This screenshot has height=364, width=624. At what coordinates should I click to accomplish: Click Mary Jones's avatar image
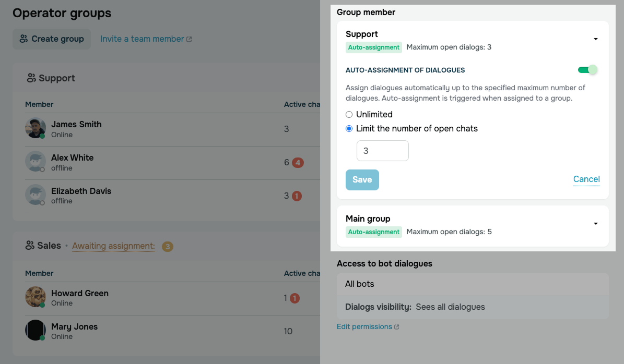point(36,330)
